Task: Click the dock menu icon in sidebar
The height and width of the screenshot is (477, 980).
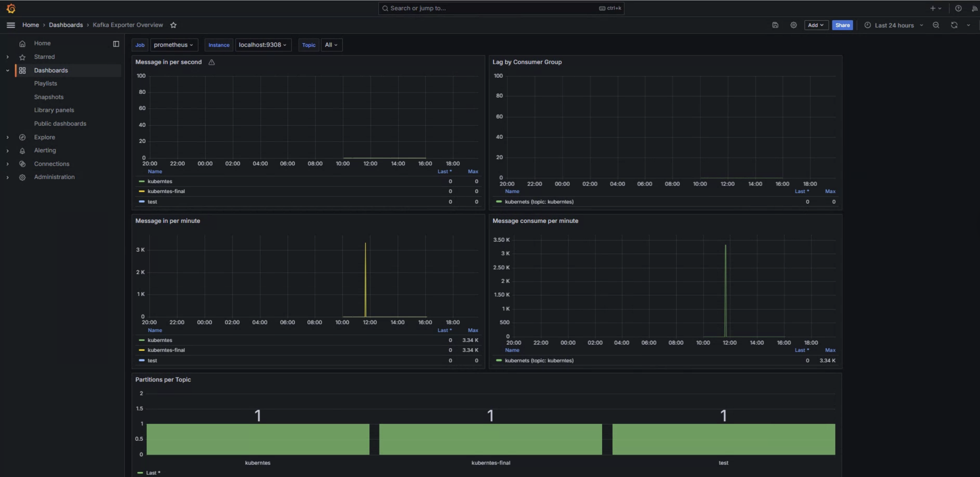Action: pyautogui.click(x=116, y=44)
